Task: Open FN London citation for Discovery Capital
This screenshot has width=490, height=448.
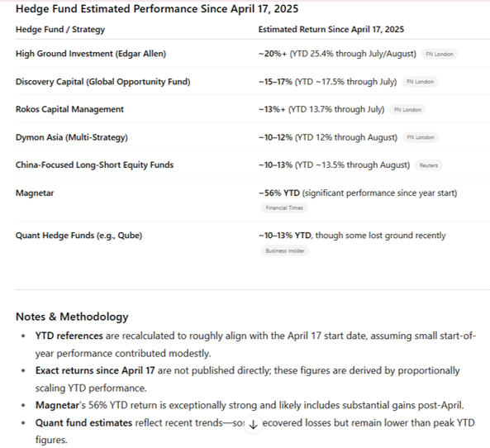Action: (x=420, y=82)
